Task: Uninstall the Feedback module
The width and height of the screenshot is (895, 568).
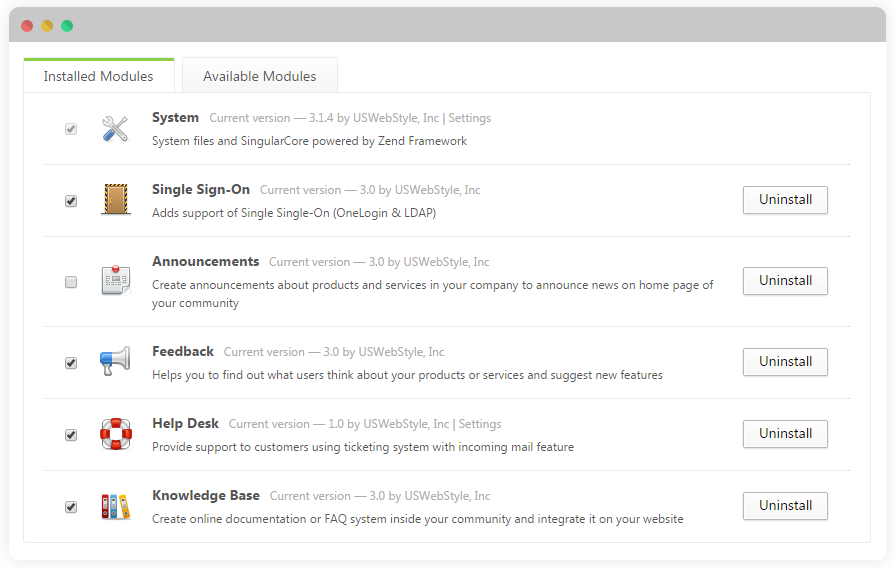Action: [x=785, y=362]
